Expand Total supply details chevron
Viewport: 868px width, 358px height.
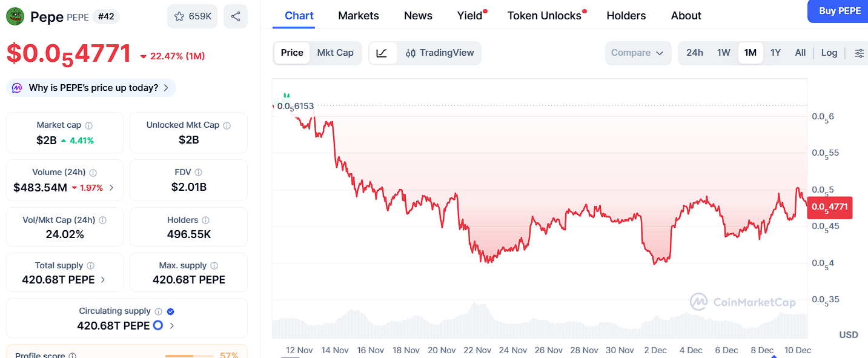tap(103, 280)
